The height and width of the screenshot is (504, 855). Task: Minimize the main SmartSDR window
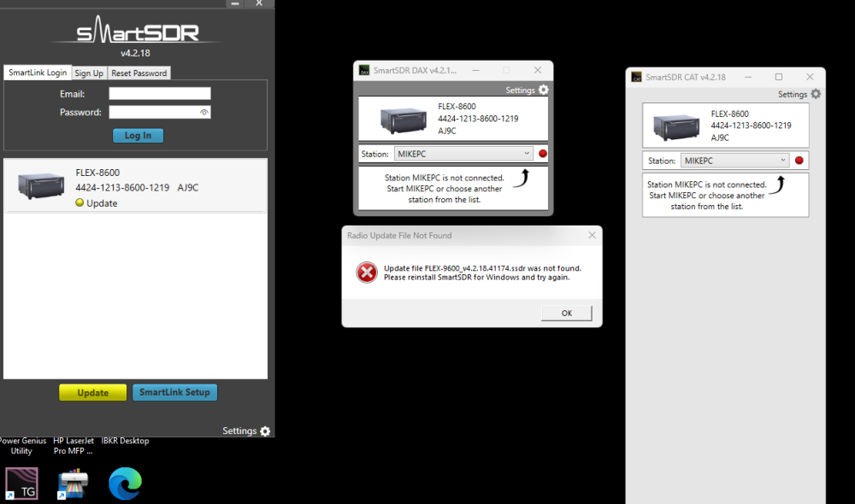pyautogui.click(x=235, y=3)
